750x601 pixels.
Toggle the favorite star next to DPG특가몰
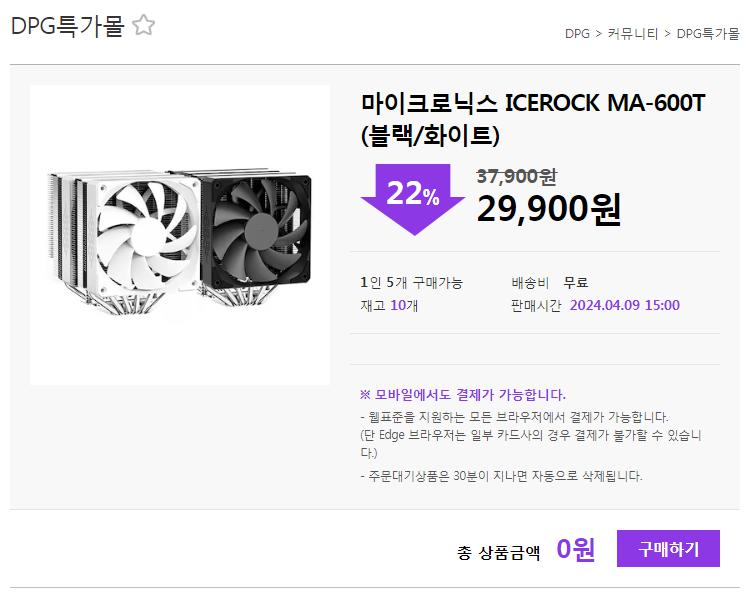coord(143,25)
